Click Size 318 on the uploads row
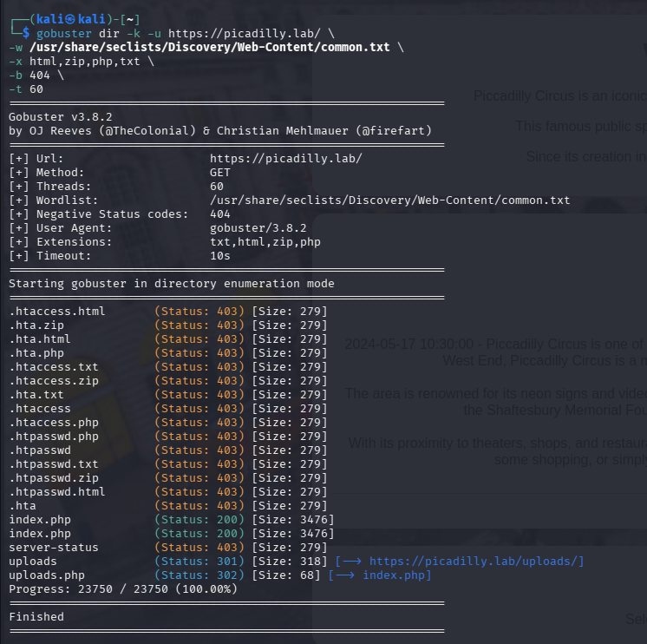 click(290, 561)
